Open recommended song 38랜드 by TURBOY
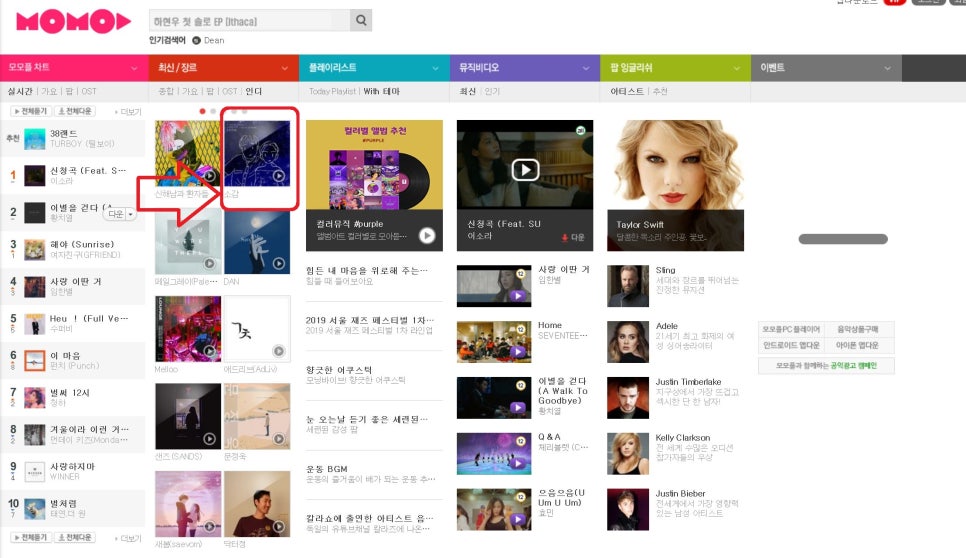This screenshot has height=558, width=966. 63,134
